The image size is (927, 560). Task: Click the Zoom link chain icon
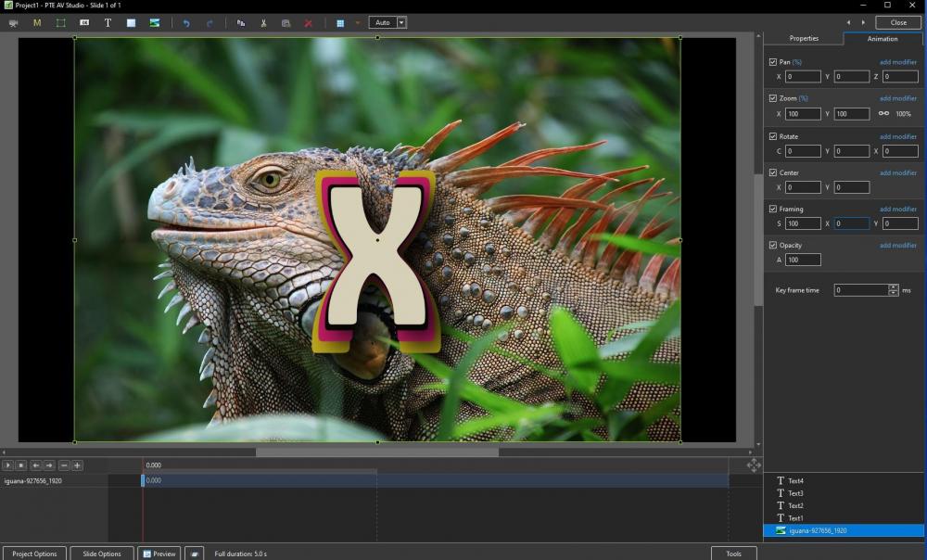[x=883, y=114]
